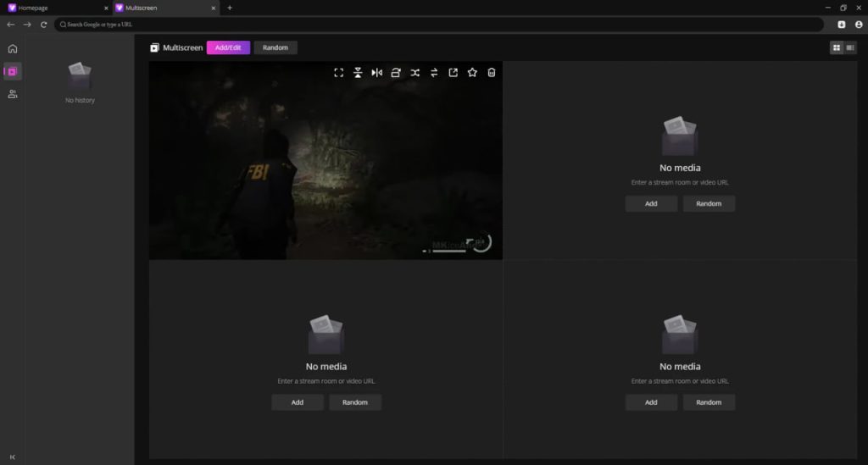Switch to the side-by-side layout view
The width and height of the screenshot is (868, 465).
click(x=850, y=47)
